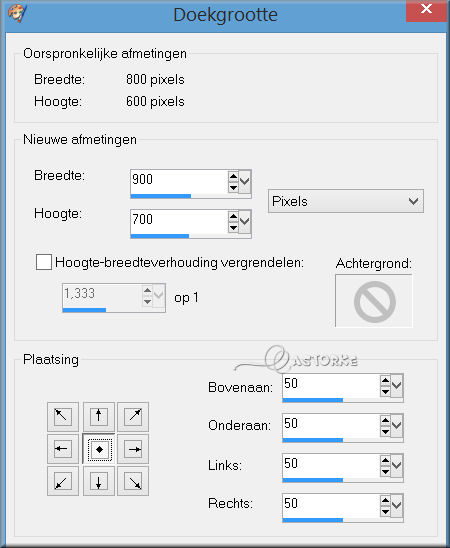Viewport: 450px width, 548px height.
Task: Select top-center placement arrow
Action: (99, 417)
